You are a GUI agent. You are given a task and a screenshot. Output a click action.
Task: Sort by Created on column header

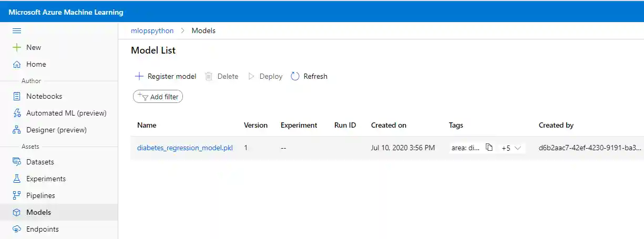coord(389,125)
